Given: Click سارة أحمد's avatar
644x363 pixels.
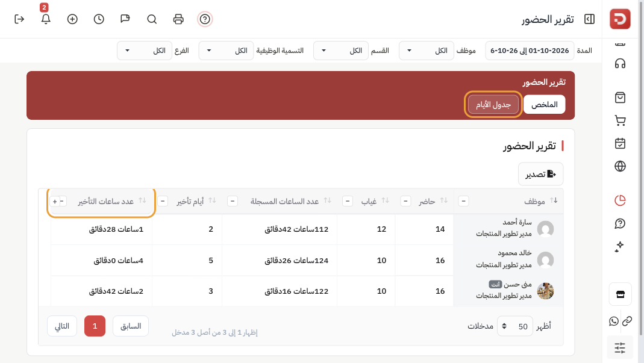Looking at the screenshot, I should [x=545, y=229].
